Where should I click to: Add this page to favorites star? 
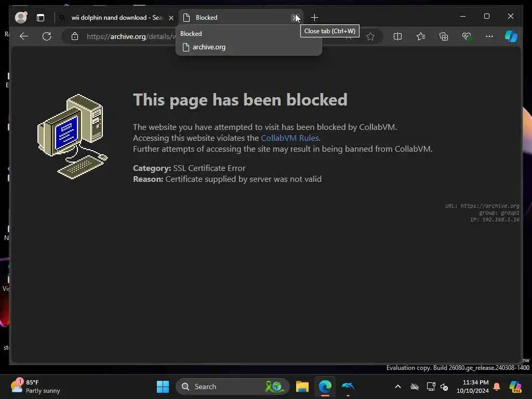tap(370, 36)
